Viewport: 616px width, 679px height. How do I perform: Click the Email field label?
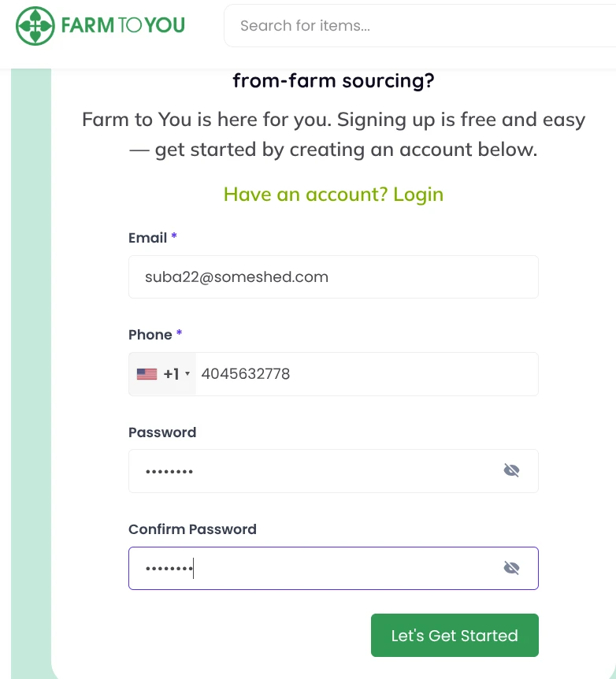point(148,238)
